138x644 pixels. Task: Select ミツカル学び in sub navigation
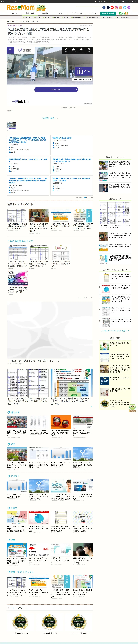click(106, 17)
